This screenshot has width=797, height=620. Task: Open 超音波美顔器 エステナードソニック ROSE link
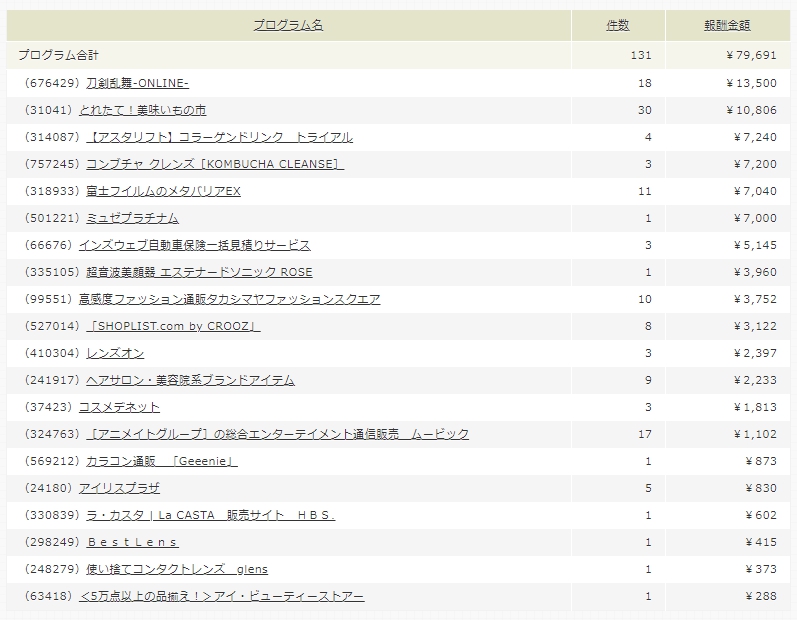point(199,271)
